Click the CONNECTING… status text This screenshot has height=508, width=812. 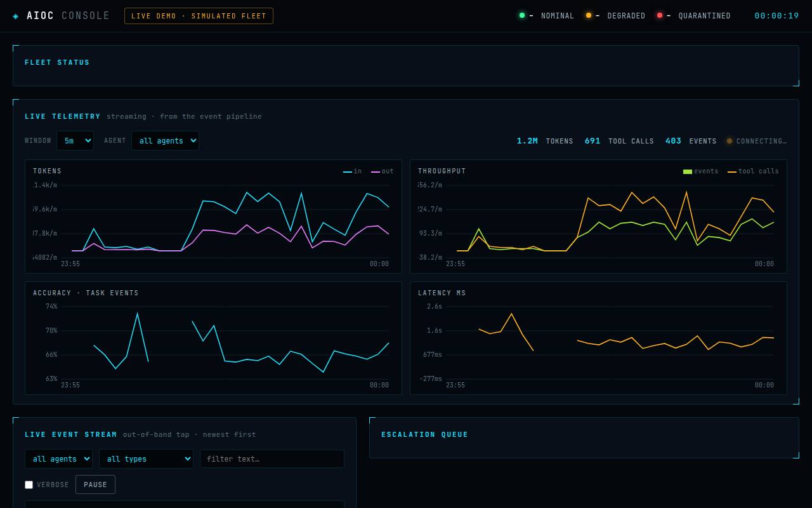click(761, 141)
